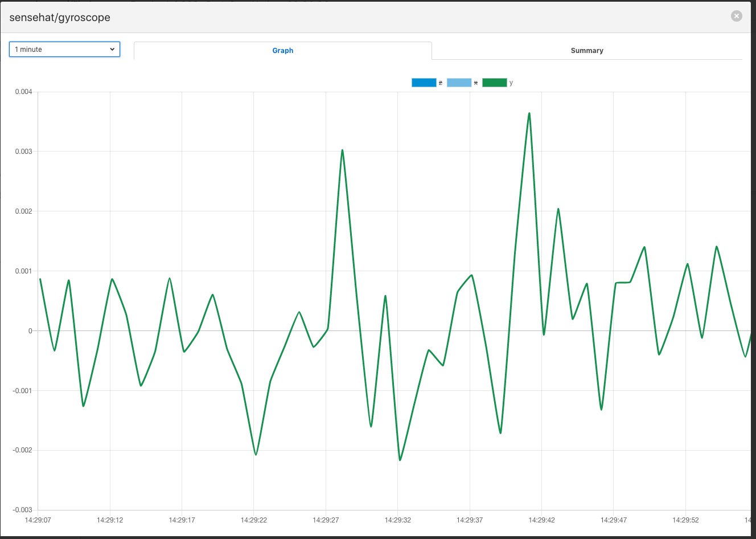Click the sensehat/gyroscope dialog title

click(x=60, y=18)
